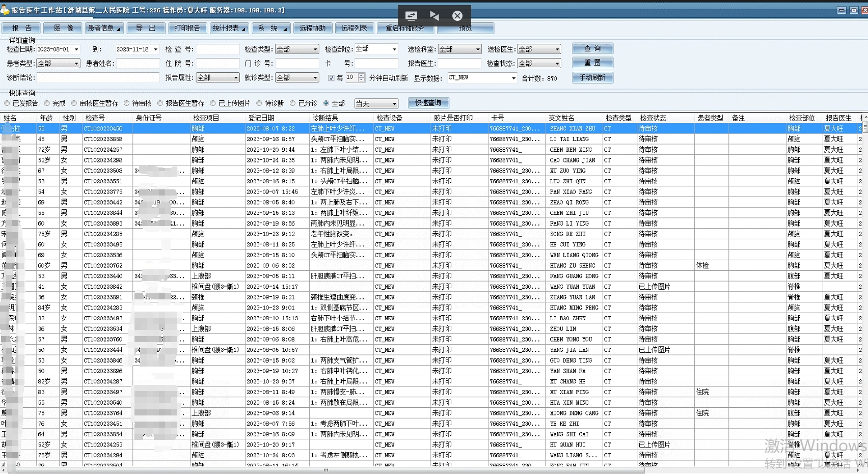Open the 图像 toolbar menu

click(x=63, y=29)
